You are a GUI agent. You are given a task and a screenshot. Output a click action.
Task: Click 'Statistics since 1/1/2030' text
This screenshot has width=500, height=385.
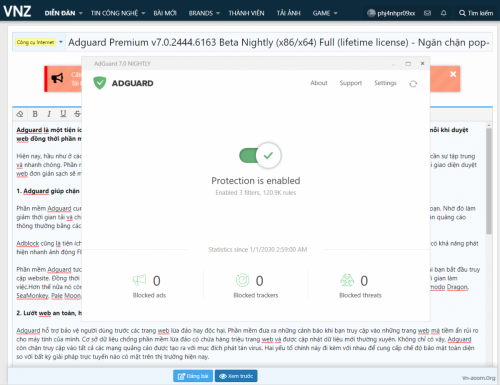[x=258, y=249]
